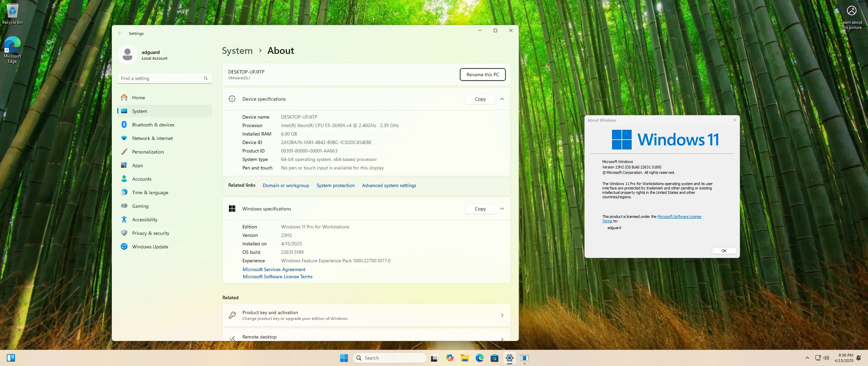Click the Copilot icon in taskbar

(450, 358)
